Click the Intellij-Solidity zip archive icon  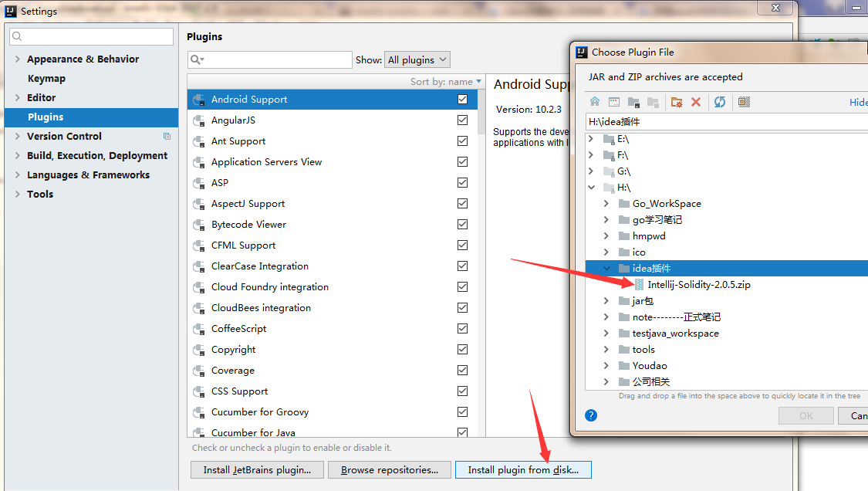point(639,285)
